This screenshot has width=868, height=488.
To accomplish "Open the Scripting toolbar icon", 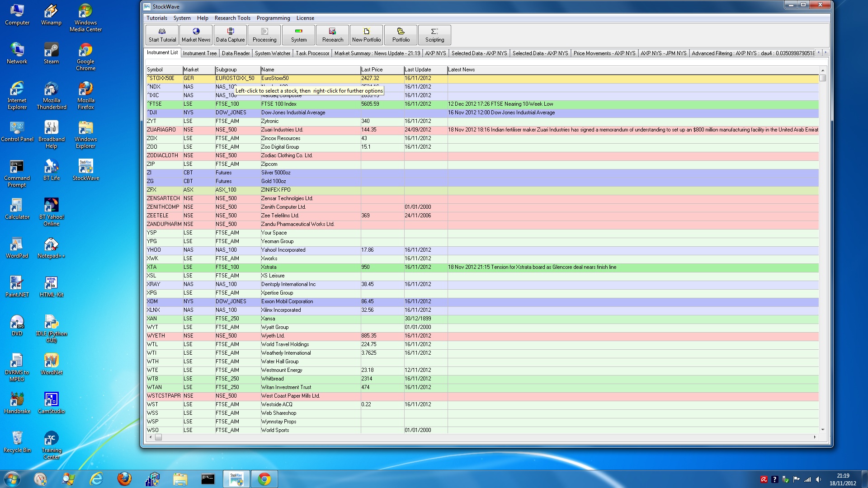I will [434, 35].
